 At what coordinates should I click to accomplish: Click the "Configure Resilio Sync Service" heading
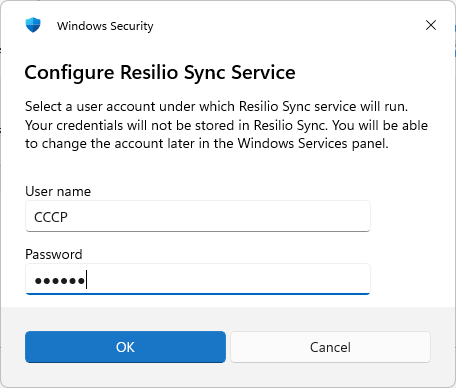(160, 72)
